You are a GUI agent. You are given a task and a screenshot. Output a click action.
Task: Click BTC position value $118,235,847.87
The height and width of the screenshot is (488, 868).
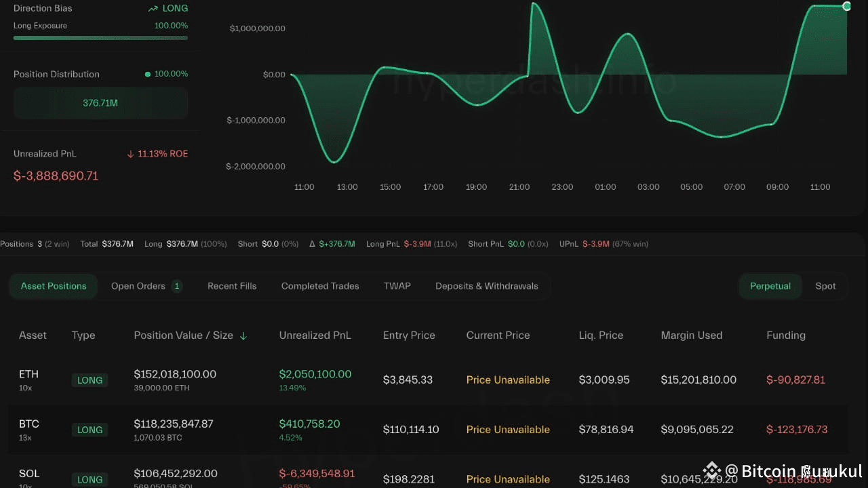click(x=174, y=424)
